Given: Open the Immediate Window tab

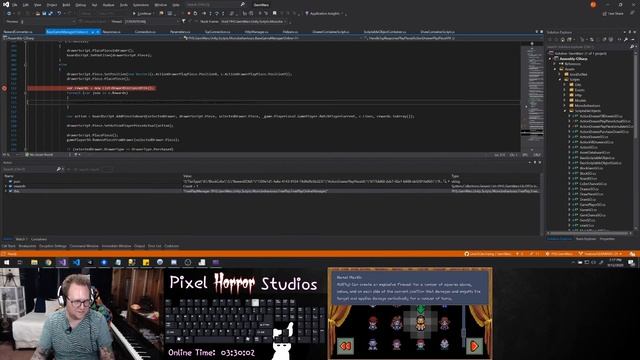Looking at the screenshot, I should 116,246.
